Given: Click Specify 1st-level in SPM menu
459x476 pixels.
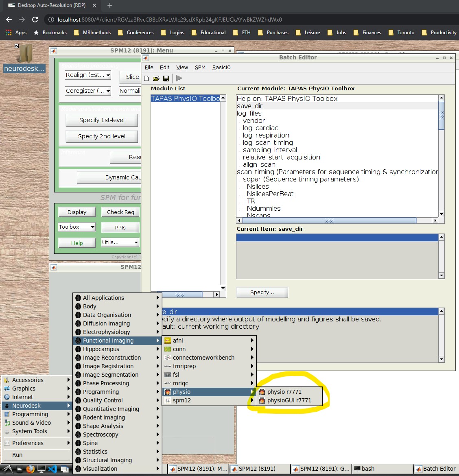Looking at the screenshot, I should pyautogui.click(x=101, y=120).
